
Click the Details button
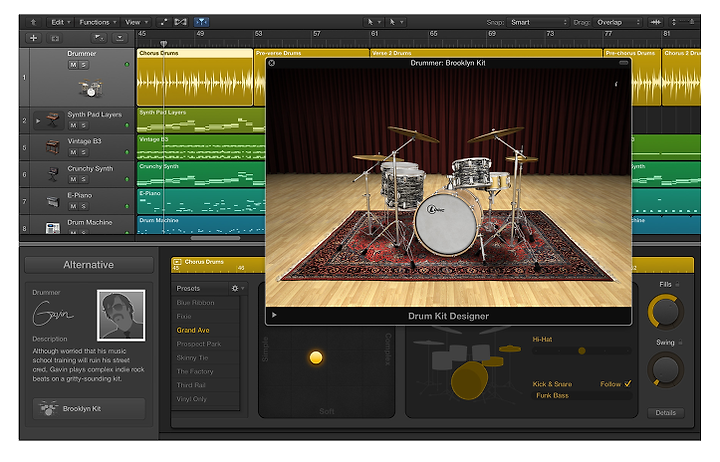[664, 412]
